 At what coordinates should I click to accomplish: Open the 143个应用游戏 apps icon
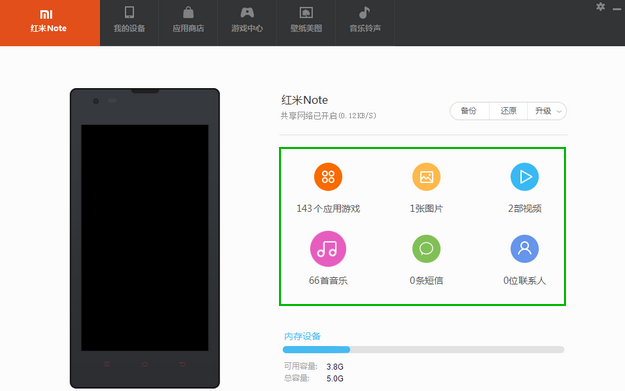(x=328, y=177)
